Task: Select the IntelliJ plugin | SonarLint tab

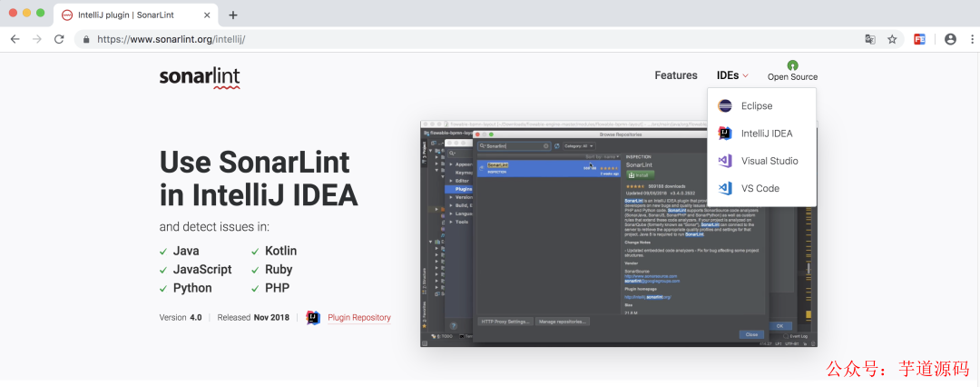Action: pos(136,15)
